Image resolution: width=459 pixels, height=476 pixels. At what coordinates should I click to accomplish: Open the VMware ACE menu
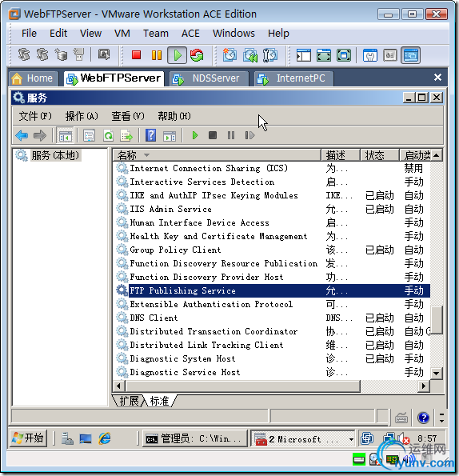190,33
